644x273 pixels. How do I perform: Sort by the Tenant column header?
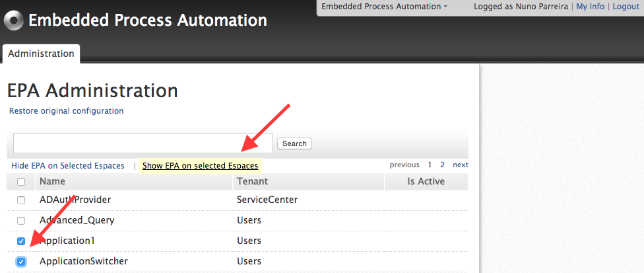(x=252, y=181)
